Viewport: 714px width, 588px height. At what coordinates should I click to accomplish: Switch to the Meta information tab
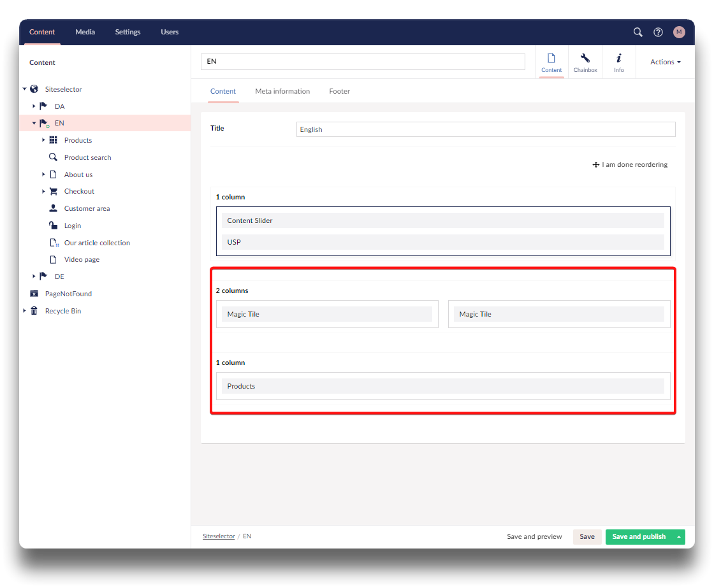coord(282,91)
